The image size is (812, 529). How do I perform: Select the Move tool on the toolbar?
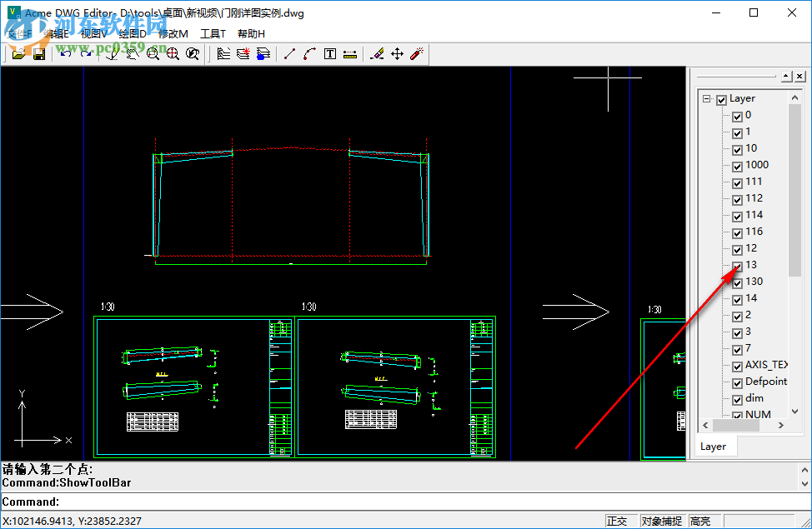pos(396,52)
